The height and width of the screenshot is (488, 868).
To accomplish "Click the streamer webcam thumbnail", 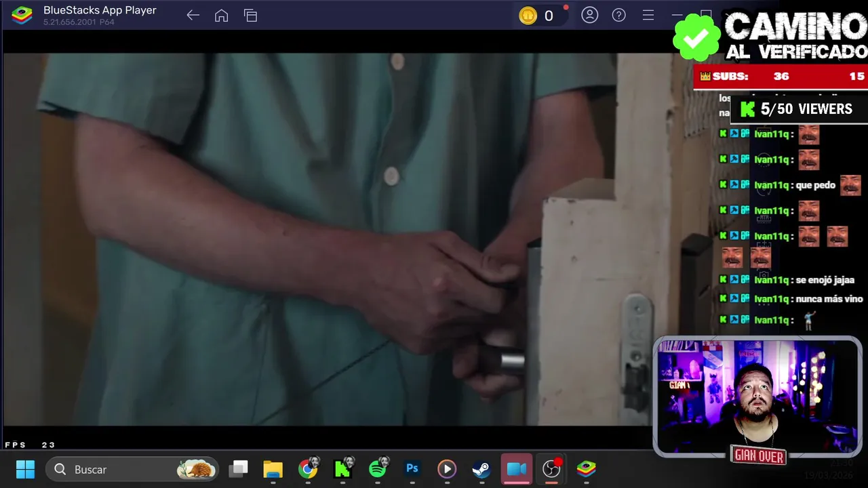I will coord(757,396).
